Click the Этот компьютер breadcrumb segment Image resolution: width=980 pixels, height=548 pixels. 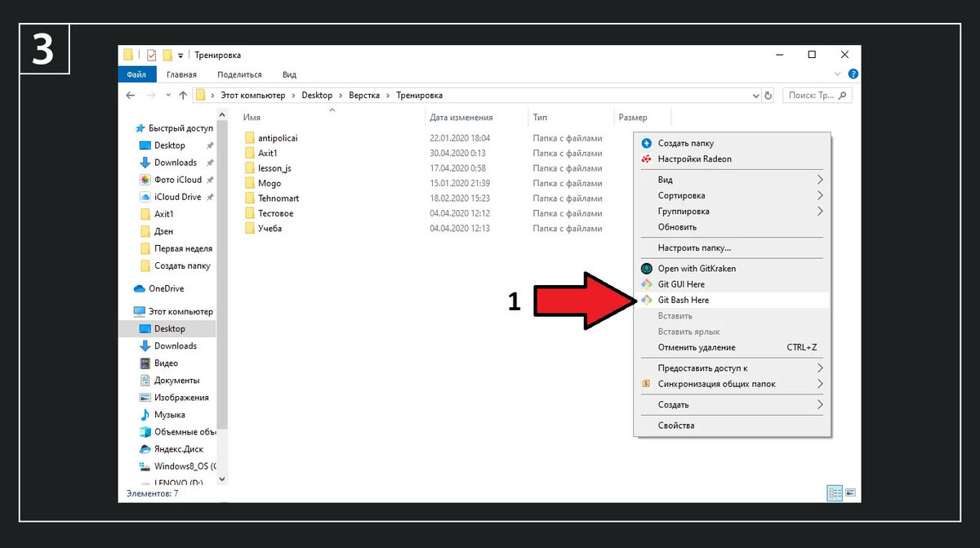pyautogui.click(x=252, y=96)
